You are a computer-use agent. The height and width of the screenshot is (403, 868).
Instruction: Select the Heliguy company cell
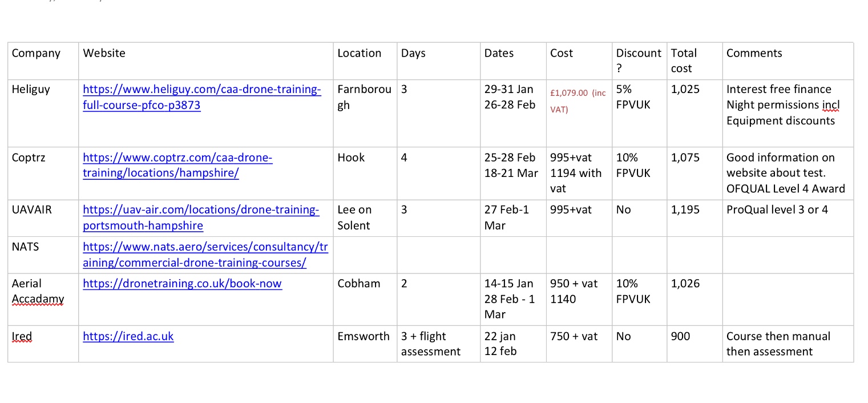click(43, 112)
